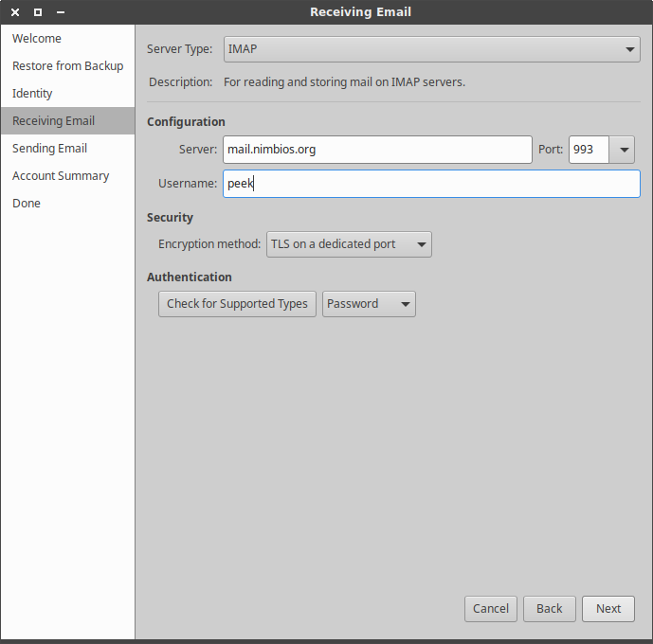Expand the Port number dropdown arrow

[x=623, y=150]
